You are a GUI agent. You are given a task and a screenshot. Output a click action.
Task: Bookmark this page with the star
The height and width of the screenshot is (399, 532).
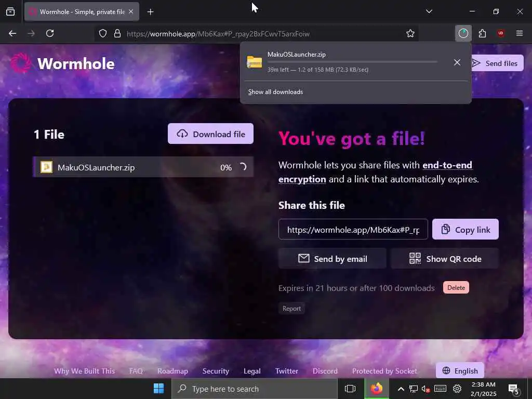tap(410, 33)
